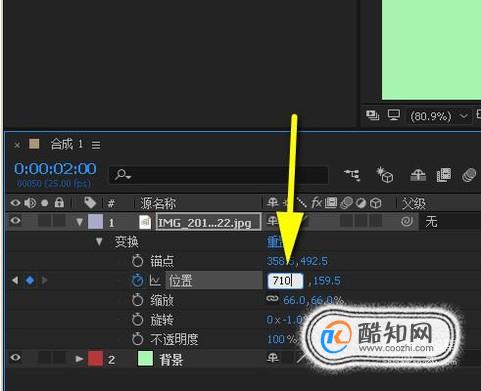Screen dimensions: 481x391
Task: Collapse the 变换 transform group
Action: click(x=99, y=242)
